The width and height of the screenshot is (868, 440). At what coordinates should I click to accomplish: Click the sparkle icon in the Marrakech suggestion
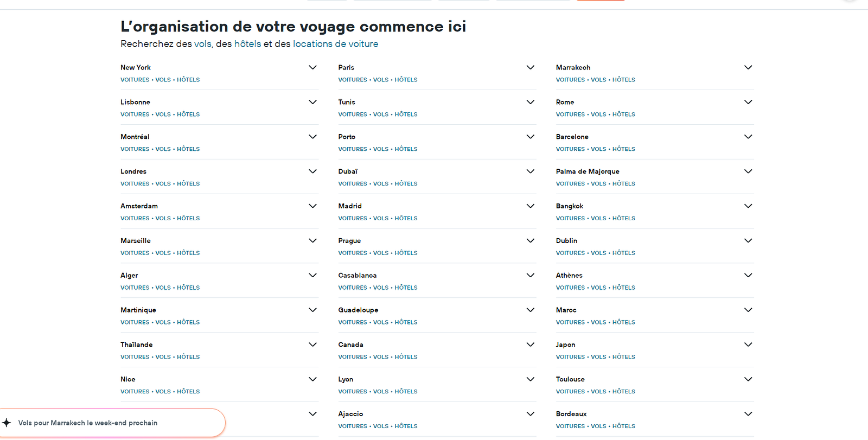7,423
